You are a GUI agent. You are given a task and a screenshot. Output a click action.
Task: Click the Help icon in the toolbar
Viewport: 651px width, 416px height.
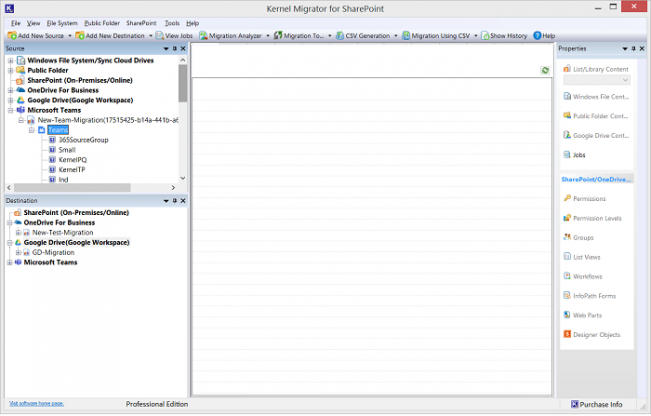click(x=537, y=36)
